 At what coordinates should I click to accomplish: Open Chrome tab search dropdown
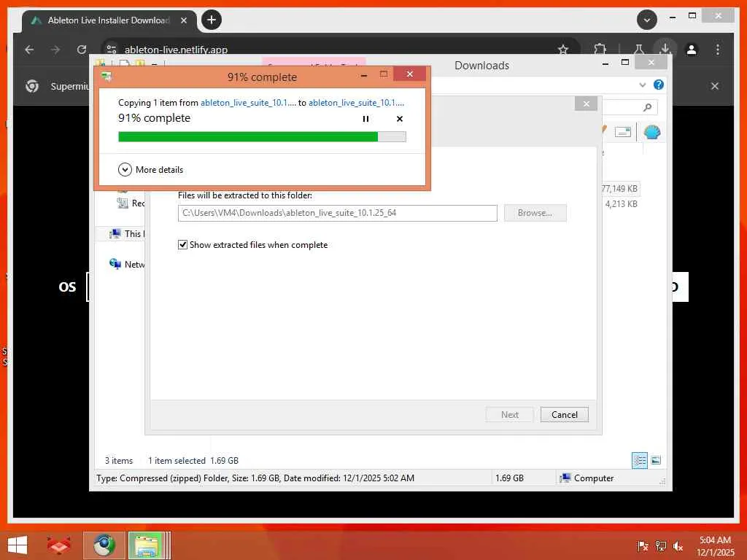[x=647, y=20]
